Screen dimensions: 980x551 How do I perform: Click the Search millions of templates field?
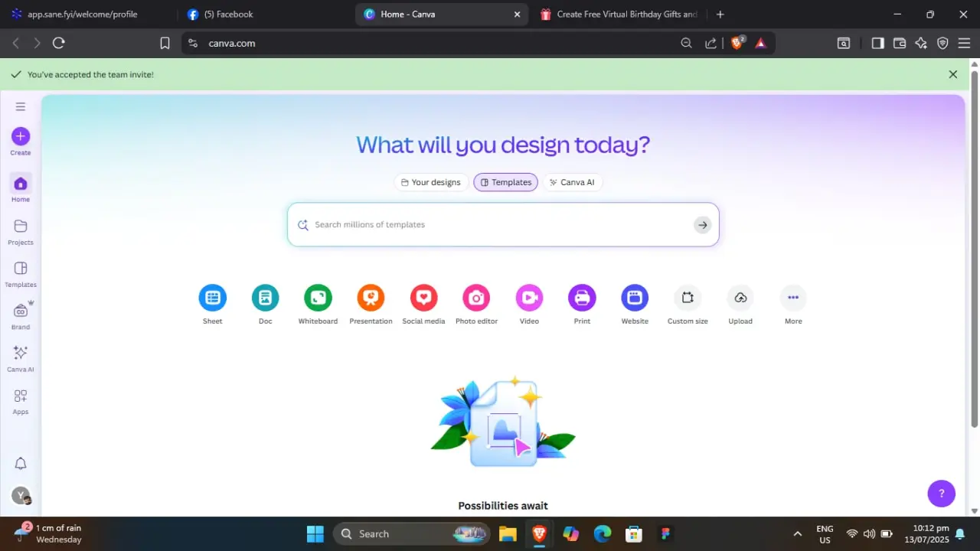click(x=503, y=225)
